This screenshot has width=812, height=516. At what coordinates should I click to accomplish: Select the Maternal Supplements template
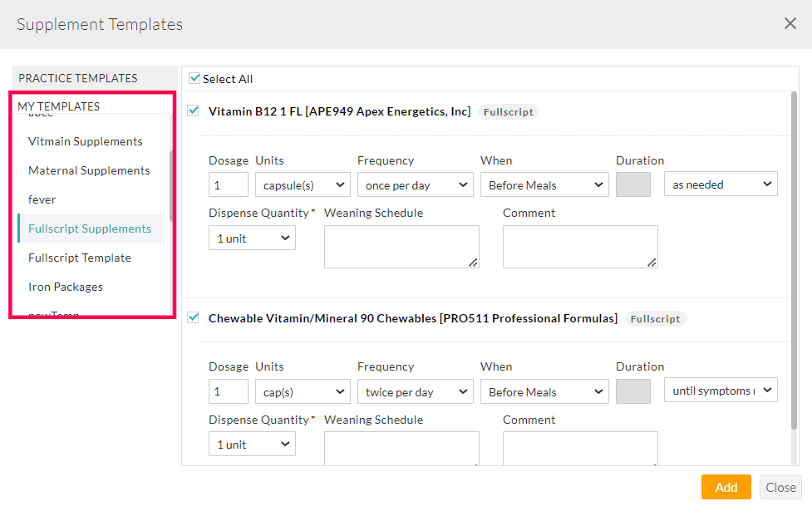tap(89, 170)
